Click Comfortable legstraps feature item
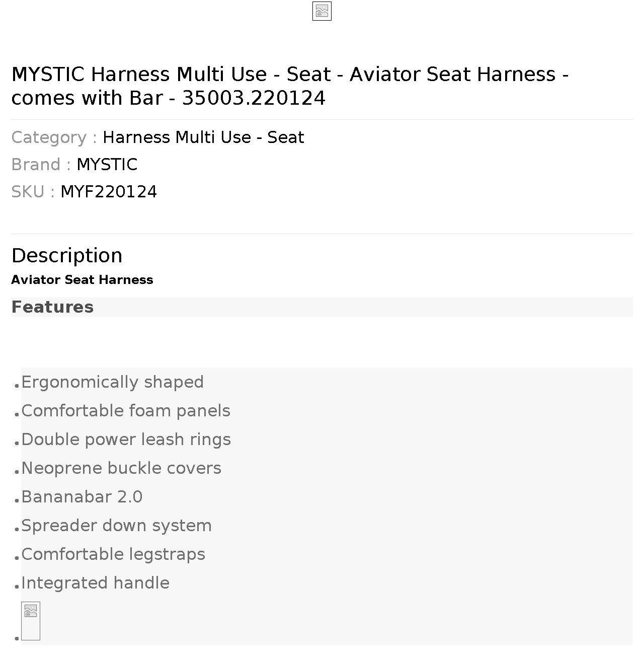644x656 pixels. (x=113, y=554)
